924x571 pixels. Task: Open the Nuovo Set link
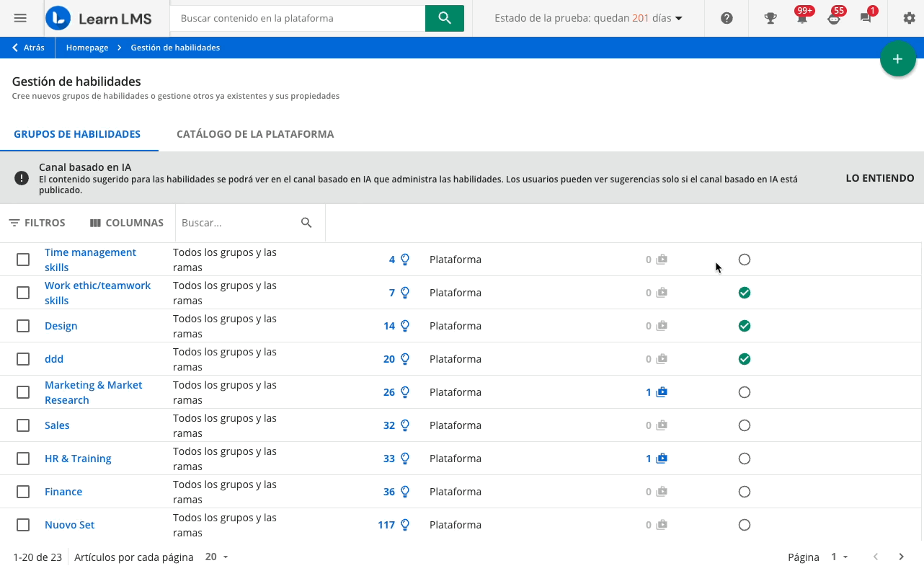[70, 525]
